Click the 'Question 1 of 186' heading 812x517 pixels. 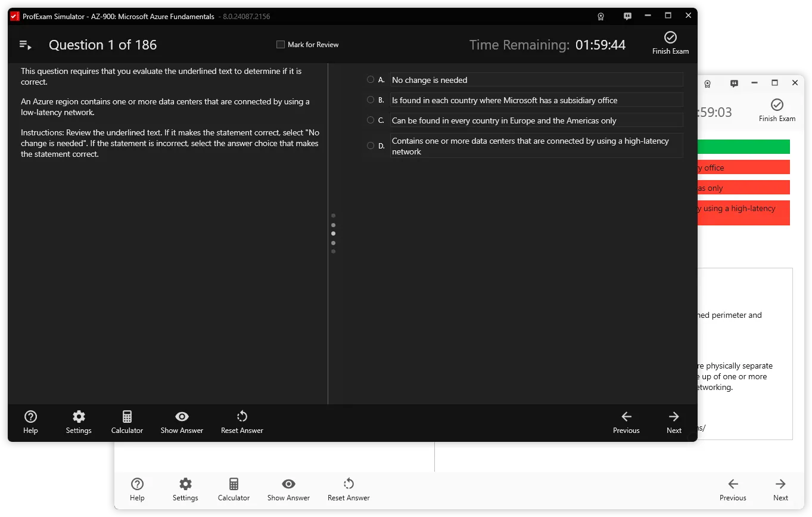tap(102, 45)
